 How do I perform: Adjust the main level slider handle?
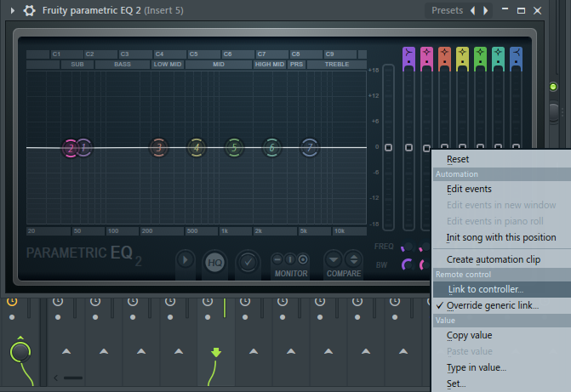coord(389,148)
